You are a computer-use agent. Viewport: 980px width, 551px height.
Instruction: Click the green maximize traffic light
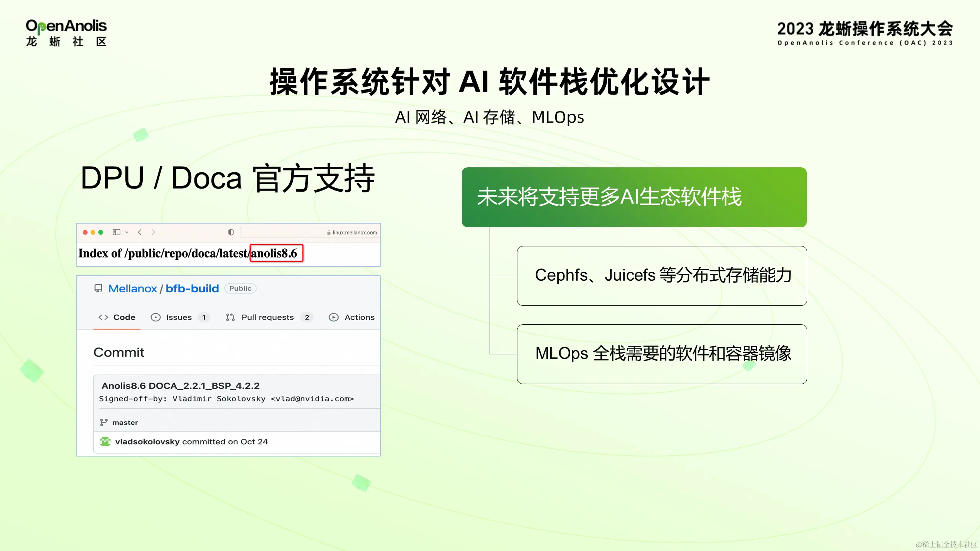(100, 232)
